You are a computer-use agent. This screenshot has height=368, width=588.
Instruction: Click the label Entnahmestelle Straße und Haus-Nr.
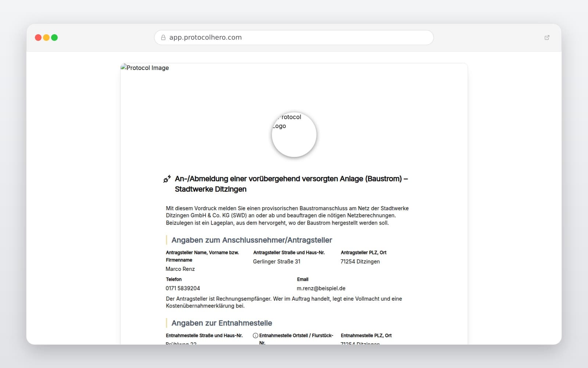pyautogui.click(x=204, y=336)
